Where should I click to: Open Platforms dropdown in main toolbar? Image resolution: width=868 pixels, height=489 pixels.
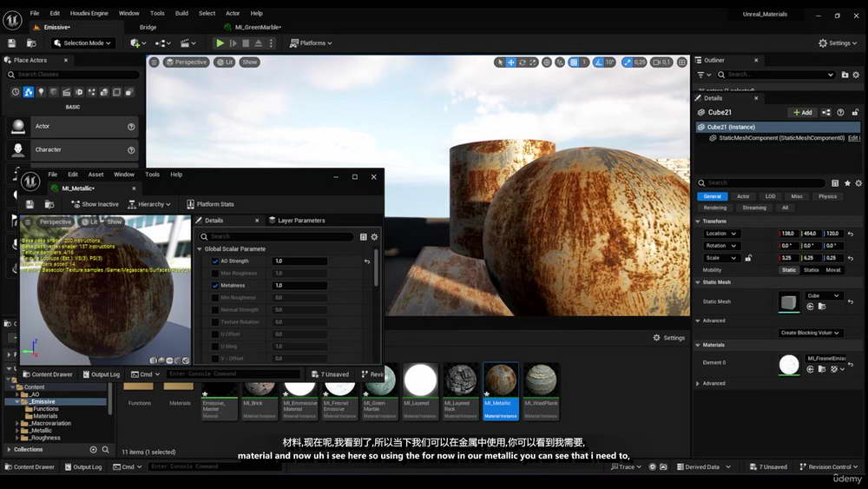coord(311,43)
